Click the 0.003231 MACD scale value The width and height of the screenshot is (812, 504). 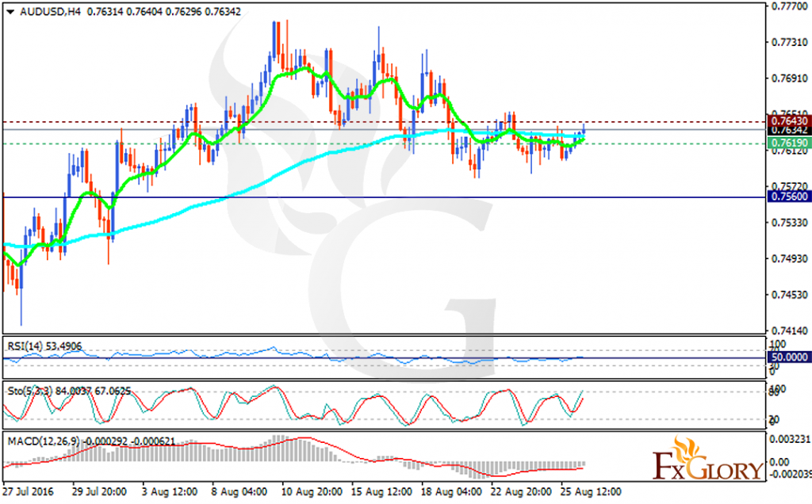point(791,439)
